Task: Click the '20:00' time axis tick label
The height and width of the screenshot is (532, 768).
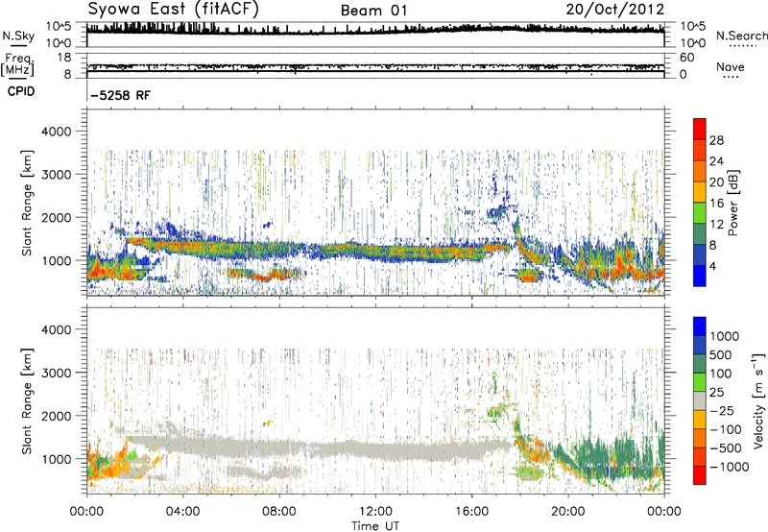Action: click(x=567, y=512)
